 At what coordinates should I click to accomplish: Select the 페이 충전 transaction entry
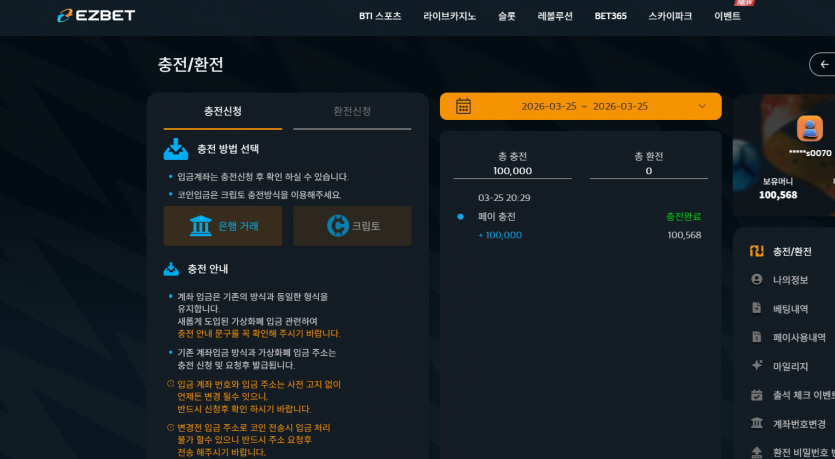(580, 217)
